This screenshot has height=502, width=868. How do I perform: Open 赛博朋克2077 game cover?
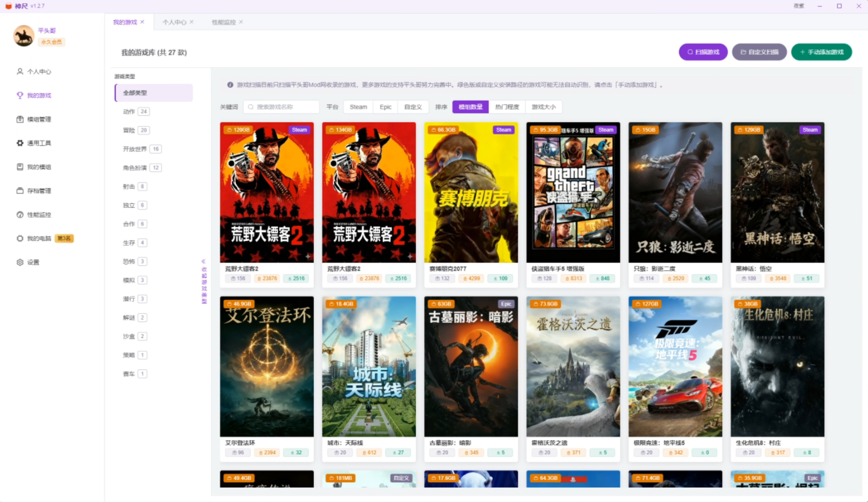point(471,192)
